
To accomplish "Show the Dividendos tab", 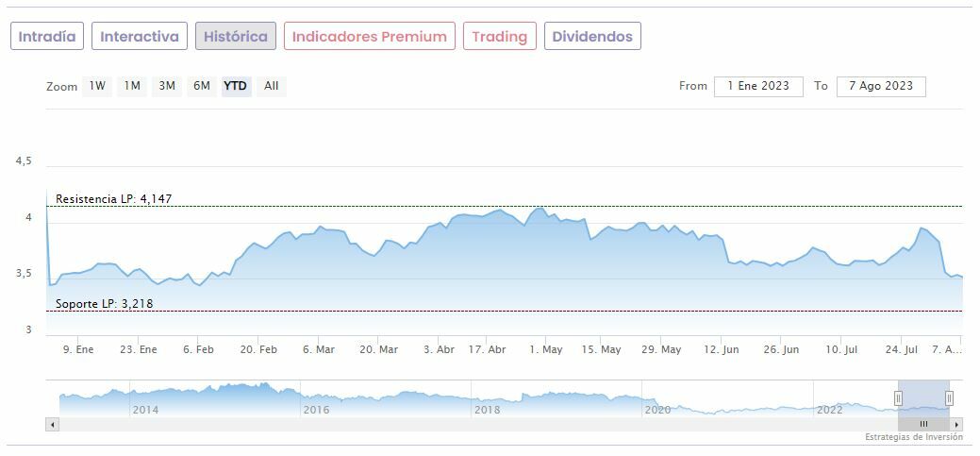I will (592, 37).
